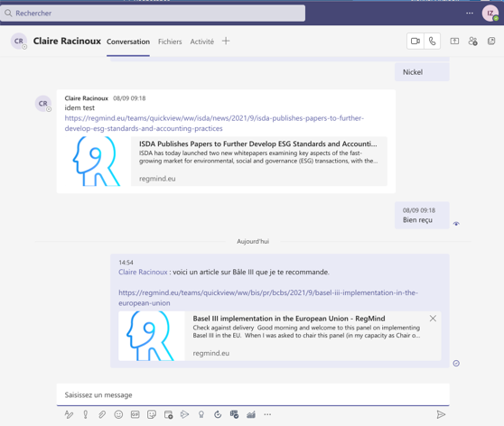The height and width of the screenshot is (426, 504).
Task: Focus the Rechercher search box
Action: click(x=153, y=14)
